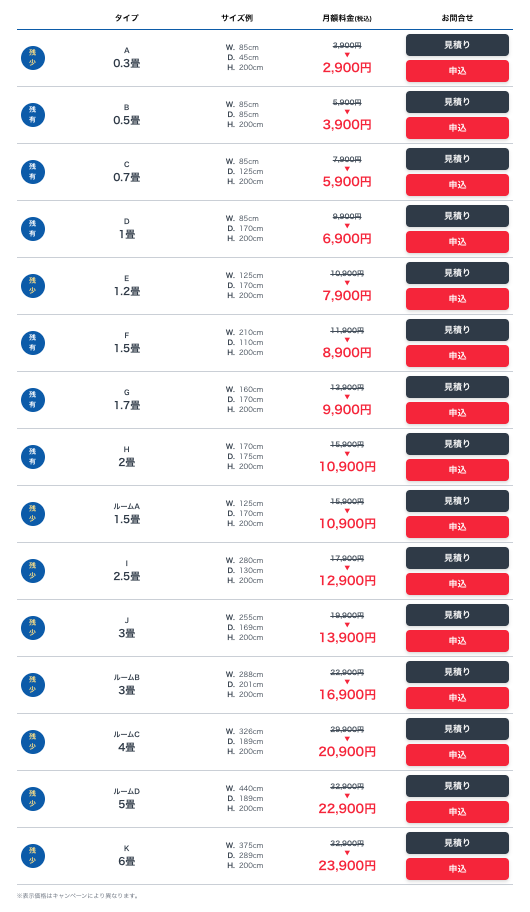Apply with 申込 for type K 6畳
The width and height of the screenshot is (530, 912).
(x=457, y=869)
